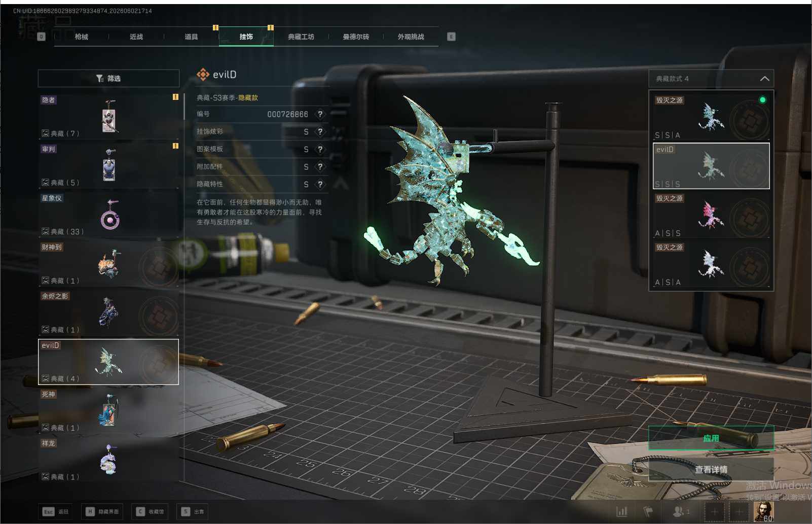Viewport: 812px width, 524px height.
Task: Click the scrollbar beside the charm list
Action: 183,107
